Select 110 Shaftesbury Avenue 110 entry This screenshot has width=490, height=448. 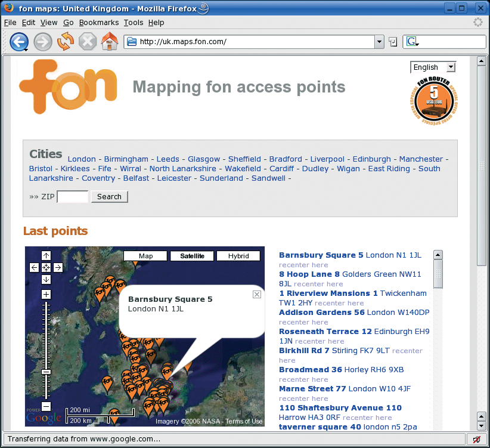340,407
